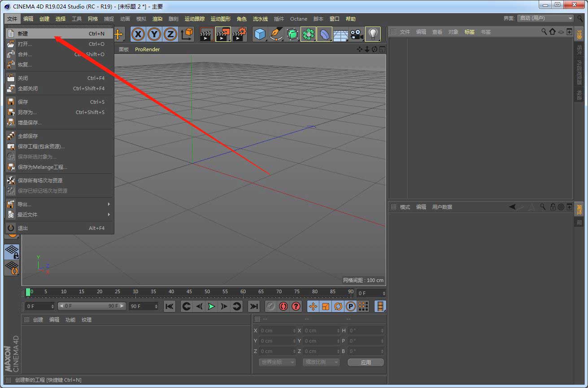588x388 pixels.
Task: Open the green subdivision generator icon
Action: [x=292, y=34]
